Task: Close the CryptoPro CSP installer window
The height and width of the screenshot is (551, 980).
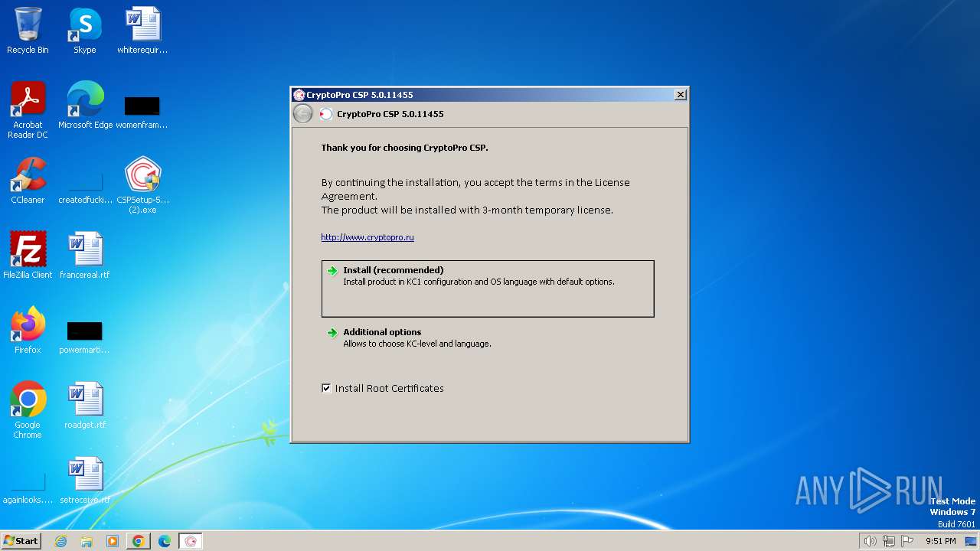Action: (680, 95)
